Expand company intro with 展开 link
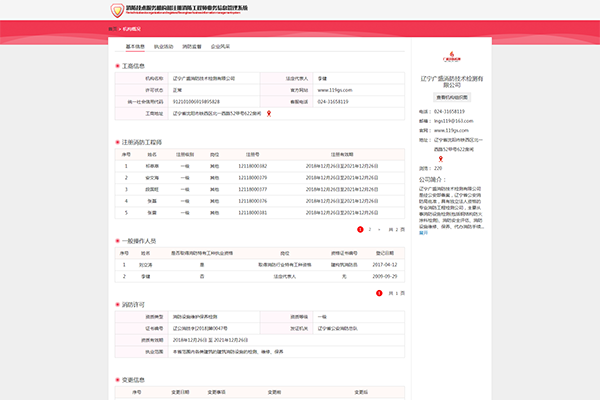This screenshot has height=400, width=600. point(423,232)
